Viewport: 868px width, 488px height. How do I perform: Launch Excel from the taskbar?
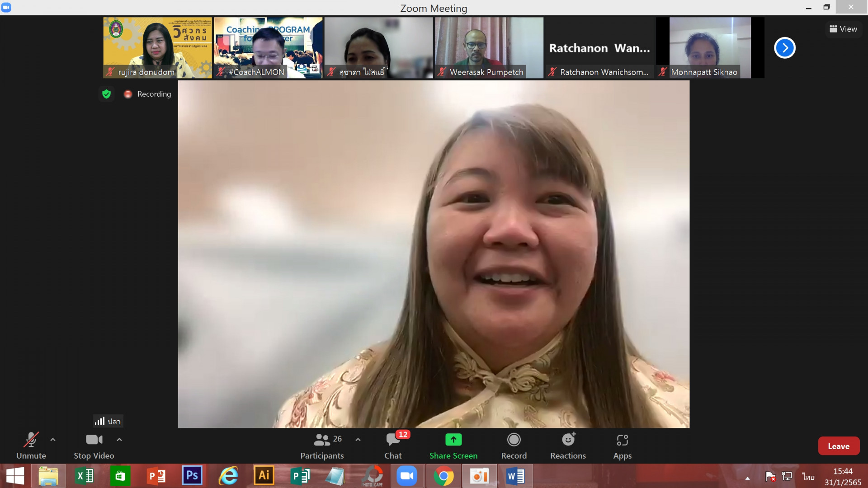click(x=85, y=476)
